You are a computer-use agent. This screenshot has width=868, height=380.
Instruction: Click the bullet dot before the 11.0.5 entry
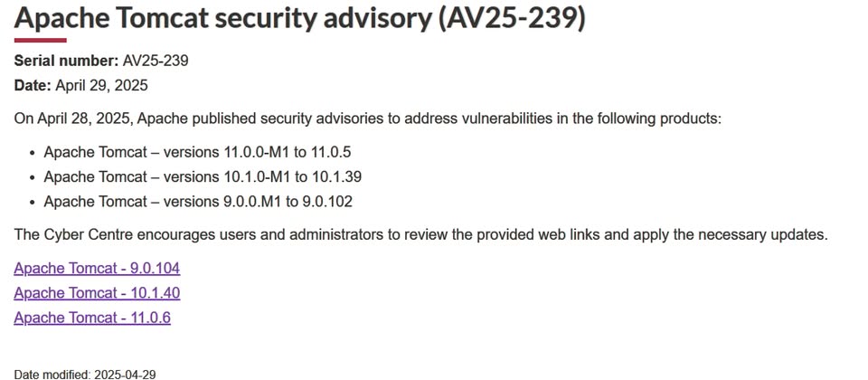tap(33, 152)
